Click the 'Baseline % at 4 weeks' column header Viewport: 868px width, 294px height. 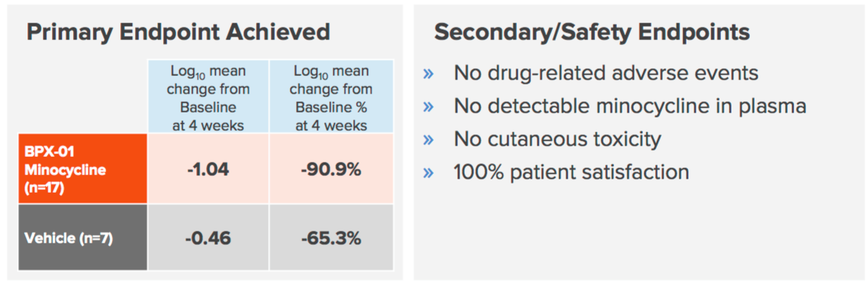click(x=331, y=98)
